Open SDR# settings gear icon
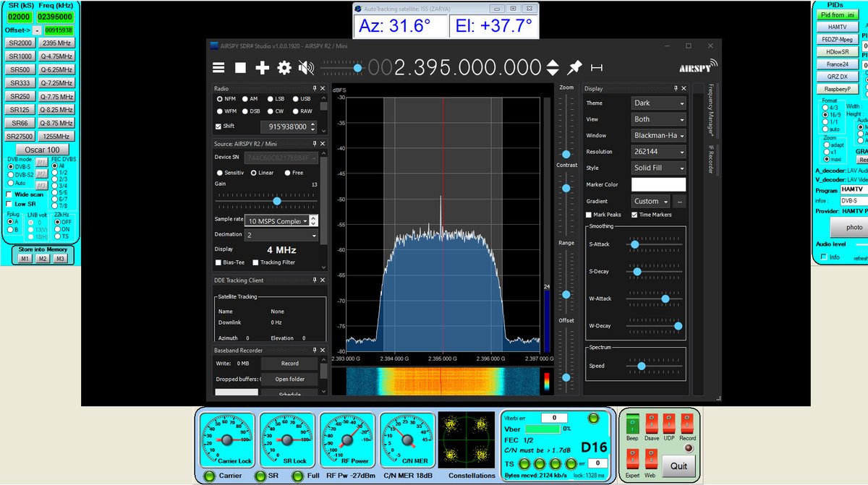 [x=284, y=67]
